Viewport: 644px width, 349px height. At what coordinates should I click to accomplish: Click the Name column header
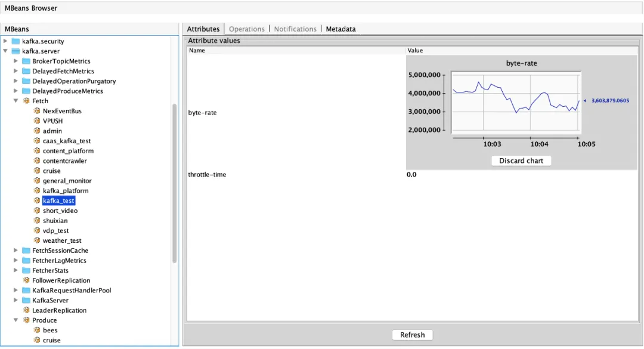[x=296, y=50]
